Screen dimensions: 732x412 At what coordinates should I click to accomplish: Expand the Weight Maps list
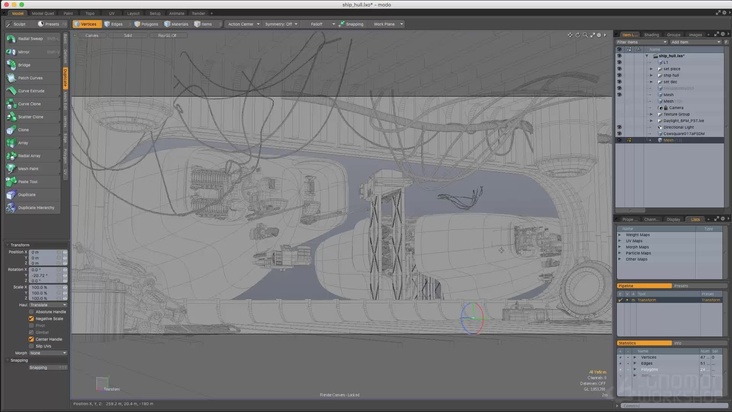tap(620, 236)
